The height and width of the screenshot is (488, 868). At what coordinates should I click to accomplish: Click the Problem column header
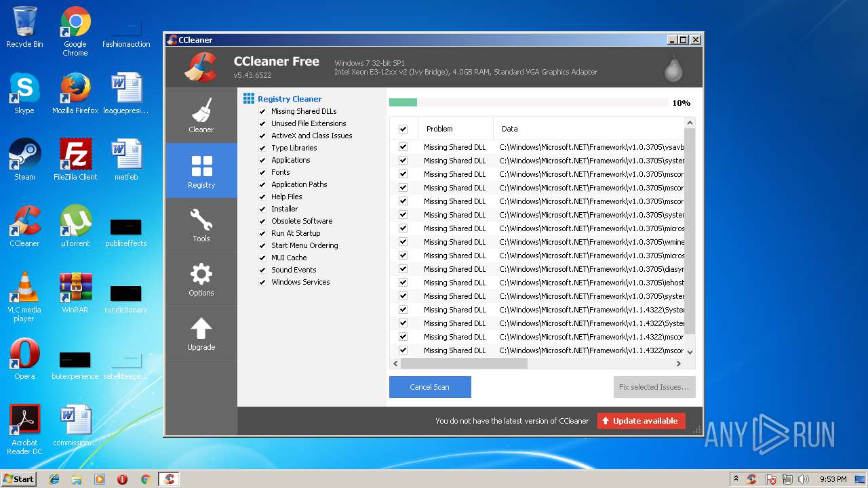(x=456, y=129)
